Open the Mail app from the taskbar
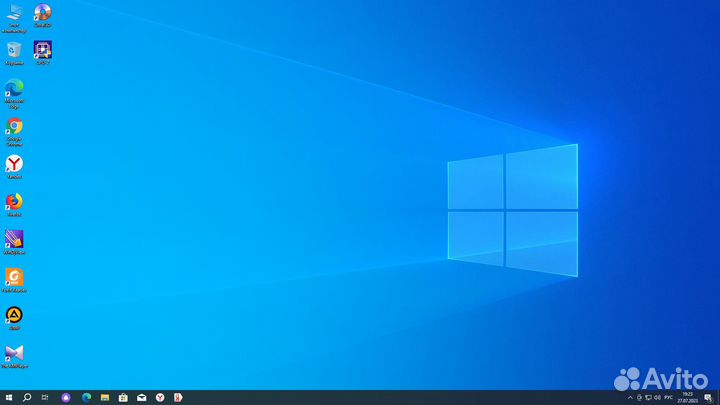This screenshot has width=720, height=405. pyautogui.click(x=141, y=398)
